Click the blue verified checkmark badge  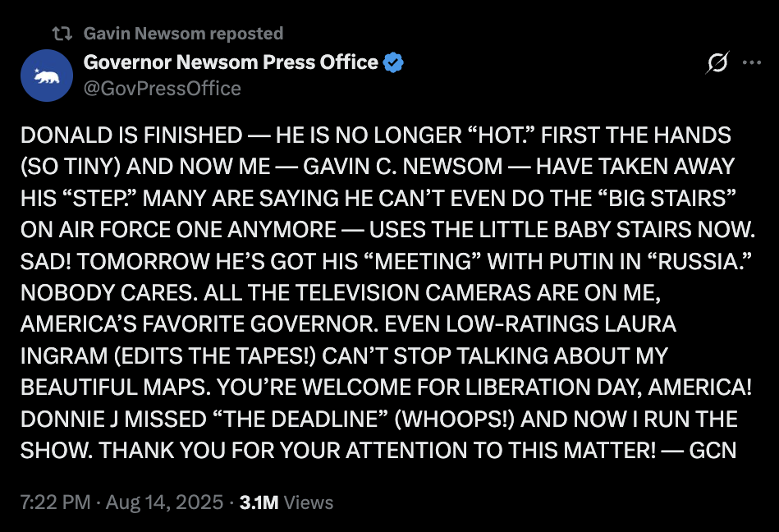point(393,62)
